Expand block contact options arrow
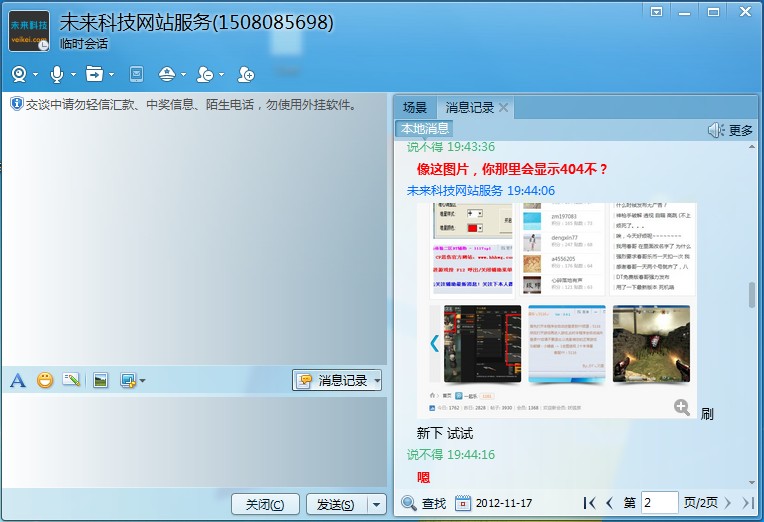764x522 pixels. point(221,75)
